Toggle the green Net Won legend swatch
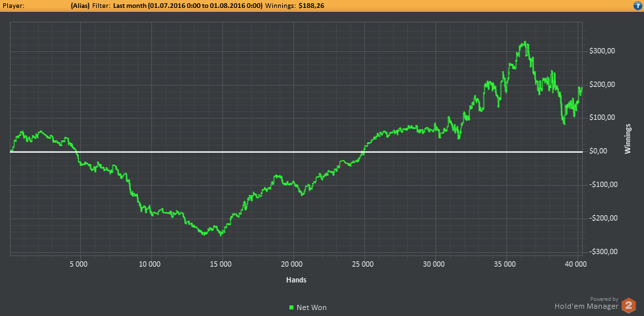 pyautogui.click(x=291, y=307)
